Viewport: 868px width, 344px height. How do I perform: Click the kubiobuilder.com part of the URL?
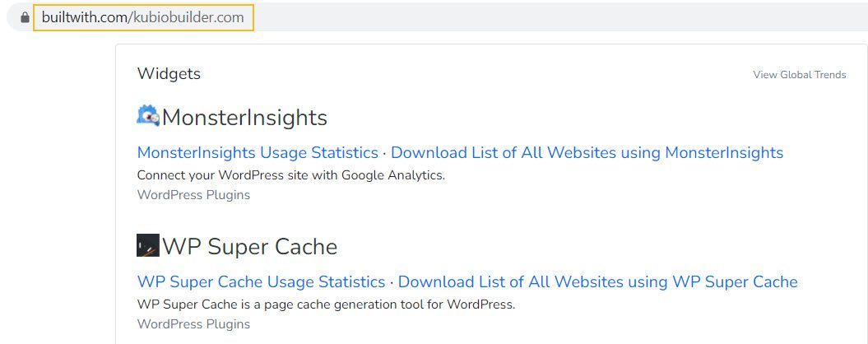pyautogui.click(x=188, y=17)
